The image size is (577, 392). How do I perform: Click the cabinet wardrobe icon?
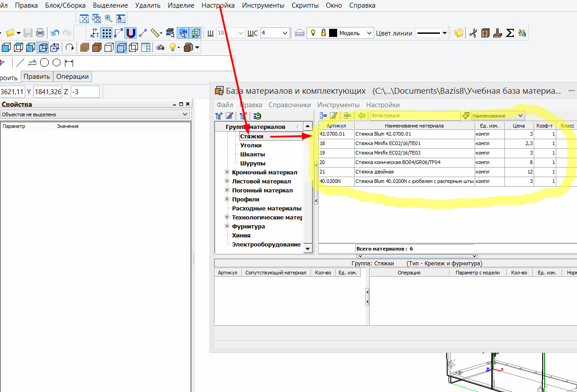coord(485,33)
